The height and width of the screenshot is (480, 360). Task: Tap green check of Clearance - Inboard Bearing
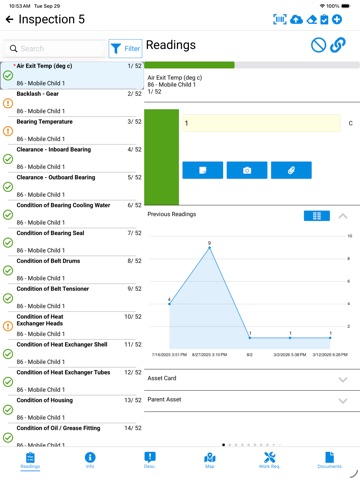tap(8, 159)
